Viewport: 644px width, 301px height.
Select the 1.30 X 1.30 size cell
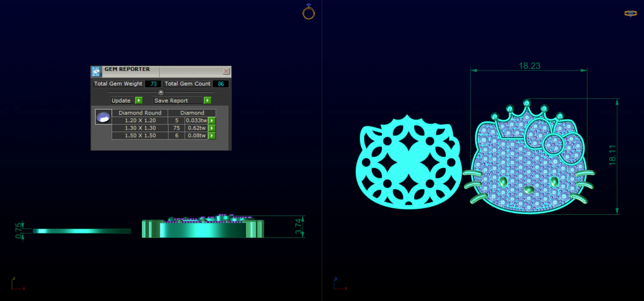coord(140,128)
